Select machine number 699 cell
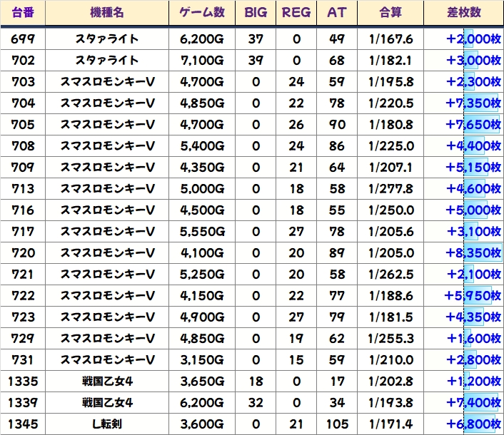The height and width of the screenshot is (435, 504). click(24, 39)
